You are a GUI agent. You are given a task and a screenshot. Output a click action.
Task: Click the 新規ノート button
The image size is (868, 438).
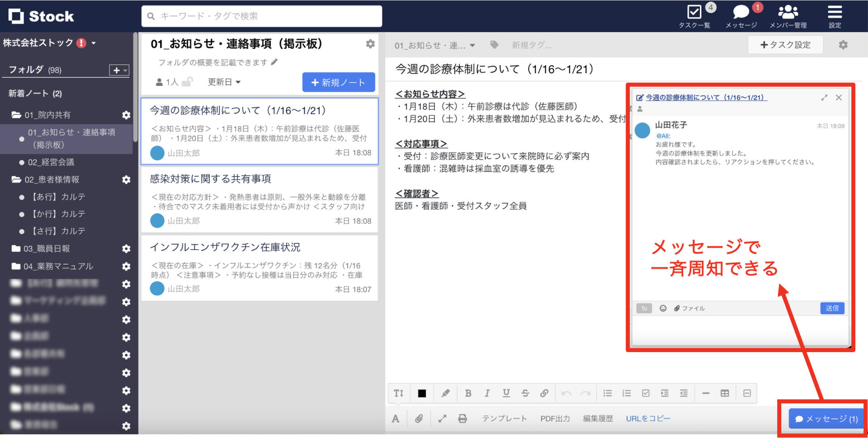[x=339, y=82]
